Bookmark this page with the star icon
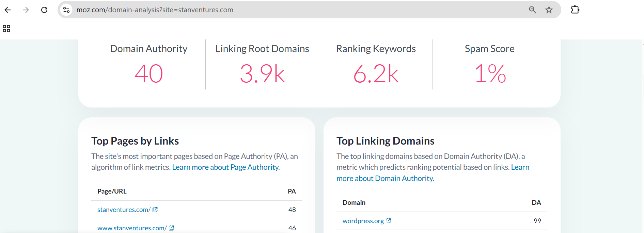Screen dimensions: 644x233 [x=549, y=10]
